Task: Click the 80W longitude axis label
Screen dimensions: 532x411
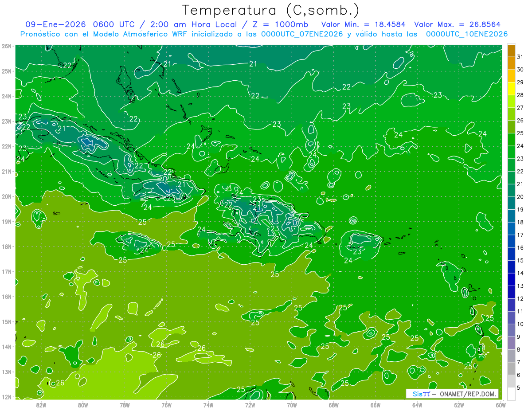Action: point(83,405)
